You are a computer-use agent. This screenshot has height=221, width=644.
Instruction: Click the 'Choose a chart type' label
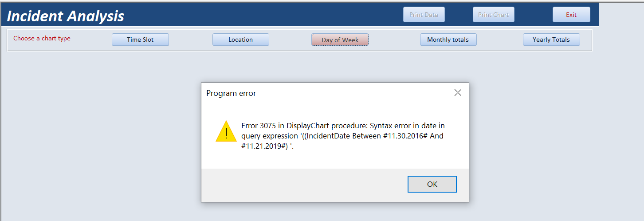point(42,38)
